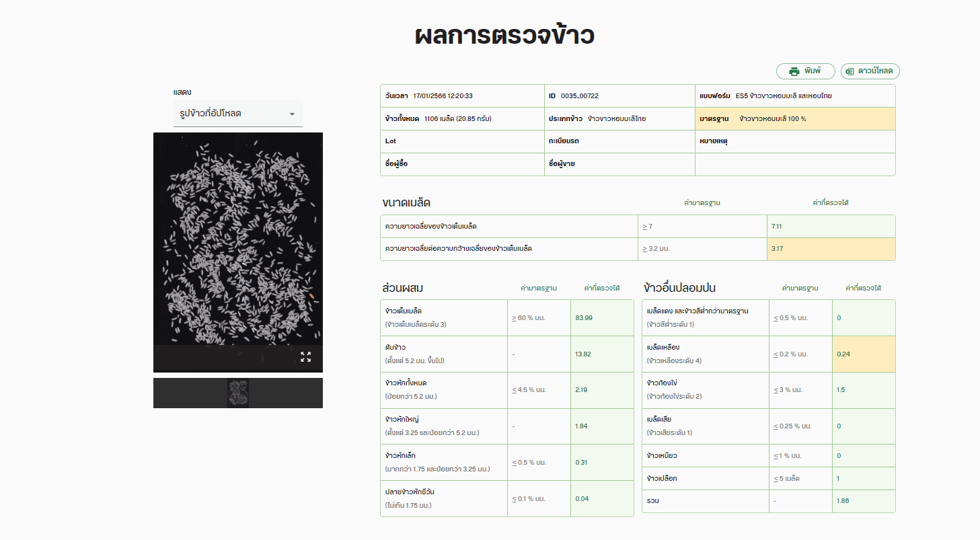The width and height of the screenshot is (980, 540).
Task: Click the หมายเหตุ remarks field
Action: click(x=795, y=142)
